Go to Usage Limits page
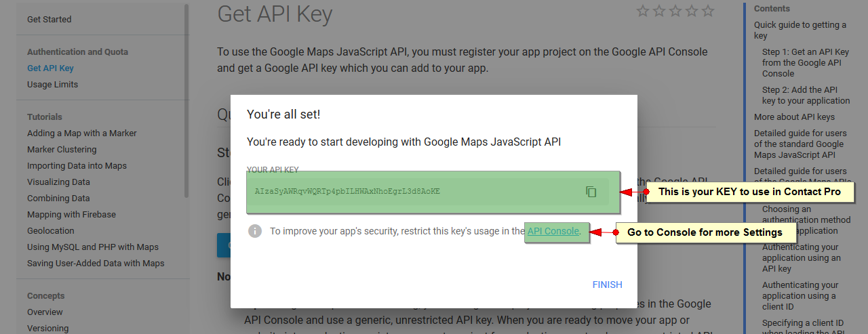The height and width of the screenshot is (334, 868). point(52,84)
